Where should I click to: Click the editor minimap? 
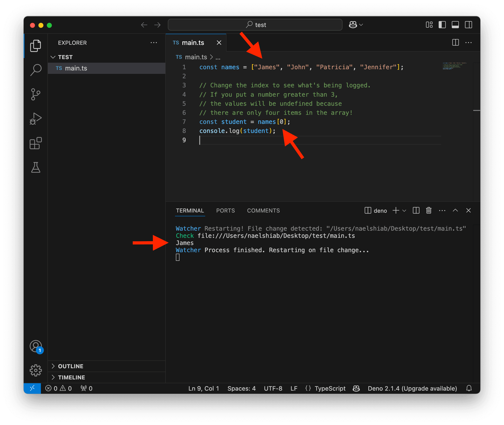(454, 66)
